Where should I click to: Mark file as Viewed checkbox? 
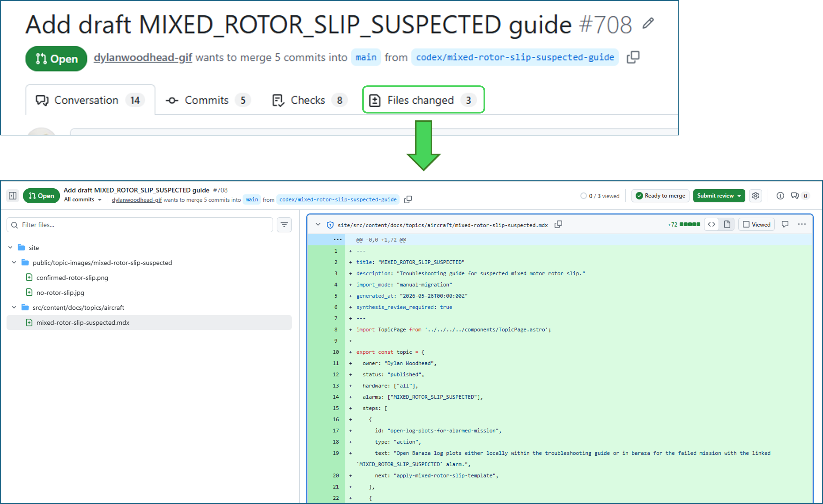[757, 225]
